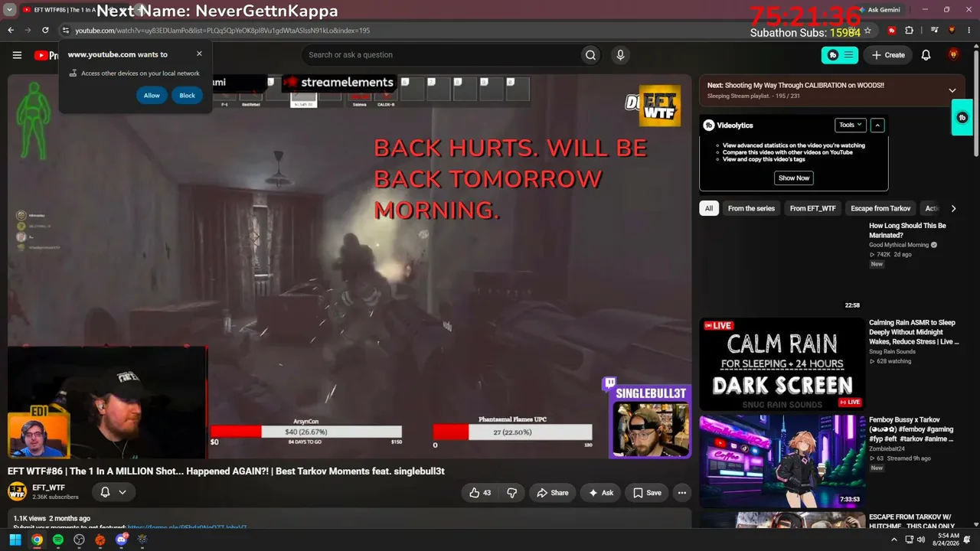Image resolution: width=980 pixels, height=551 pixels.
Task: Click the EFT WTF#86 video title
Action: tap(226, 471)
